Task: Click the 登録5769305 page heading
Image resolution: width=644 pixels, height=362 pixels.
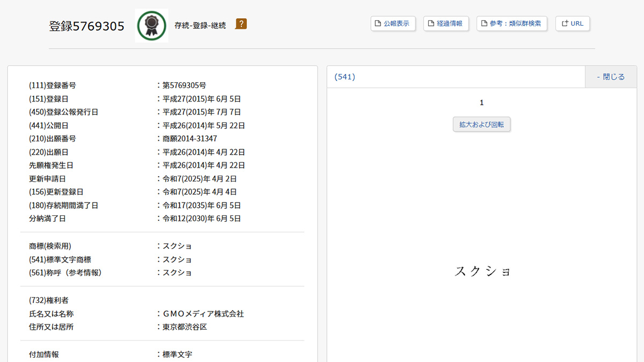Action: tap(87, 26)
